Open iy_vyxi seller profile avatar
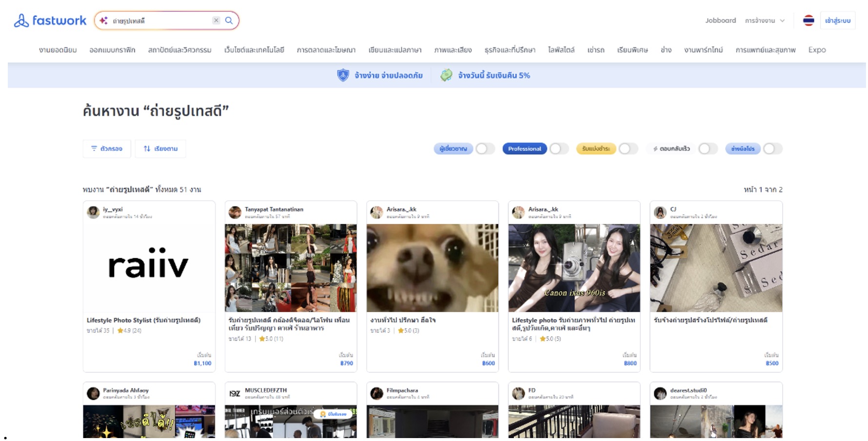 (x=93, y=212)
